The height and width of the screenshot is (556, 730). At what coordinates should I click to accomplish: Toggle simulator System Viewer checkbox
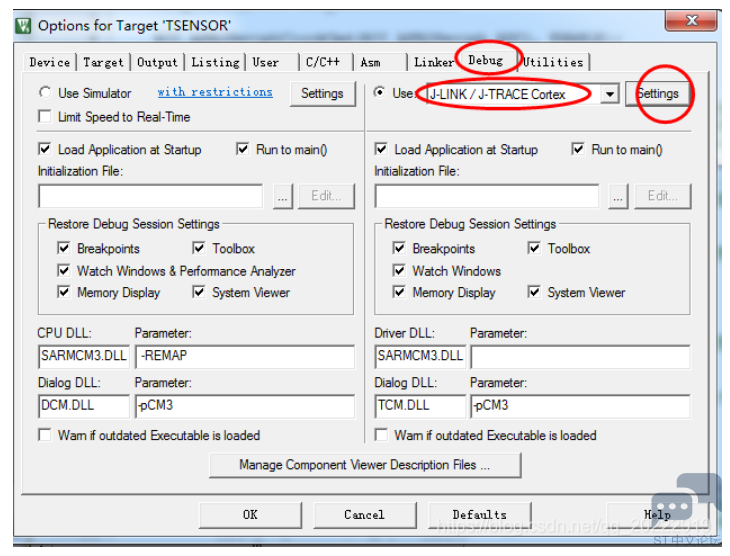[x=199, y=292]
